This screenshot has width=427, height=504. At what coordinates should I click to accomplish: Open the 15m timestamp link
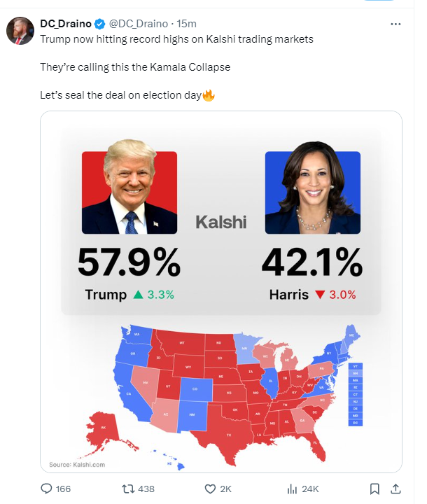point(186,24)
